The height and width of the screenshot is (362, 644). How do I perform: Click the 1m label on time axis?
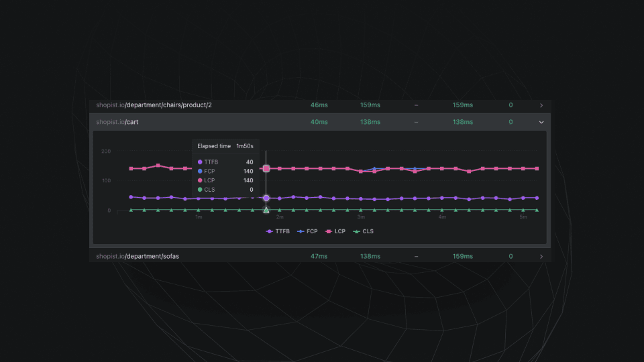pos(199,217)
